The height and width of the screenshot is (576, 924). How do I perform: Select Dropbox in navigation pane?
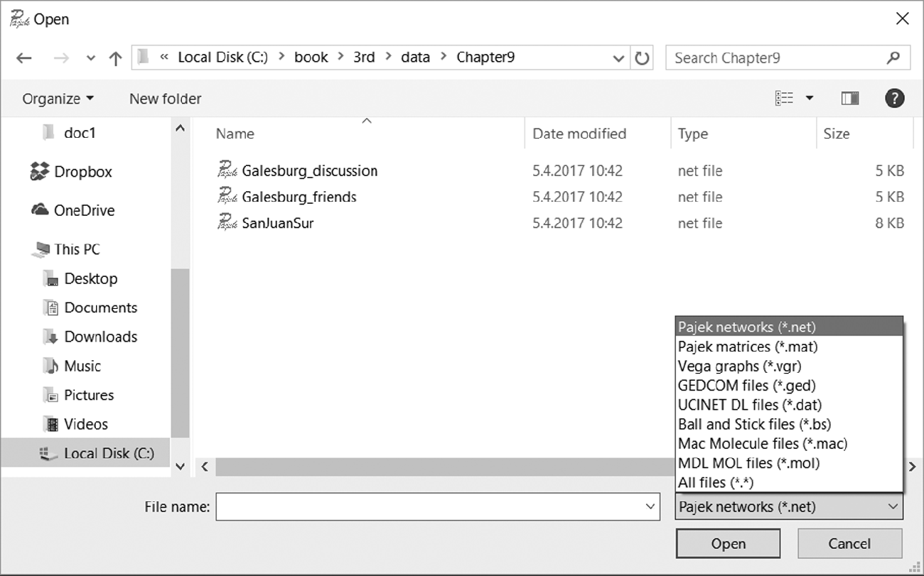tap(72, 172)
